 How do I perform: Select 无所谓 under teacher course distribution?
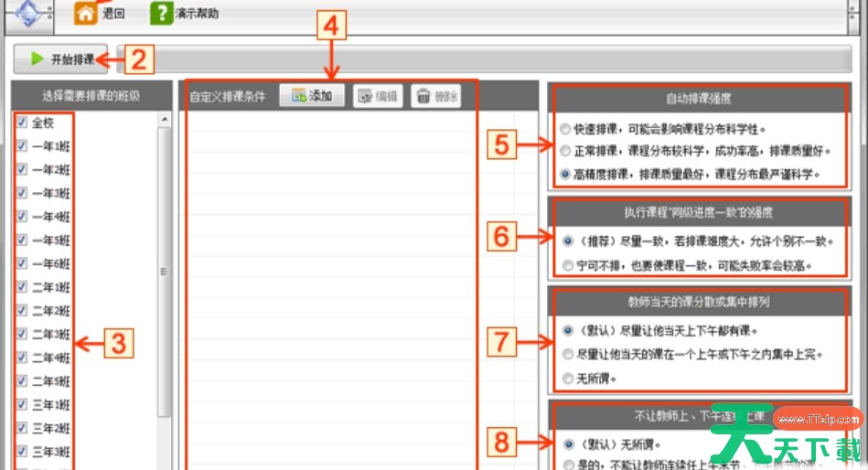tap(567, 378)
